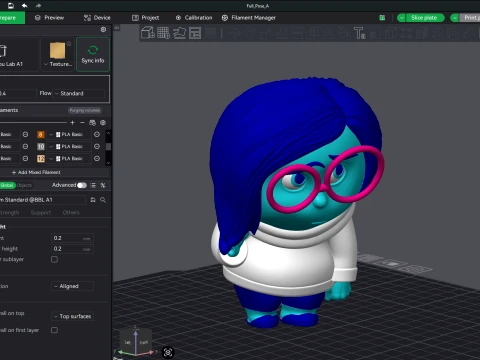Switch to Objects settings toggle

coord(24,185)
